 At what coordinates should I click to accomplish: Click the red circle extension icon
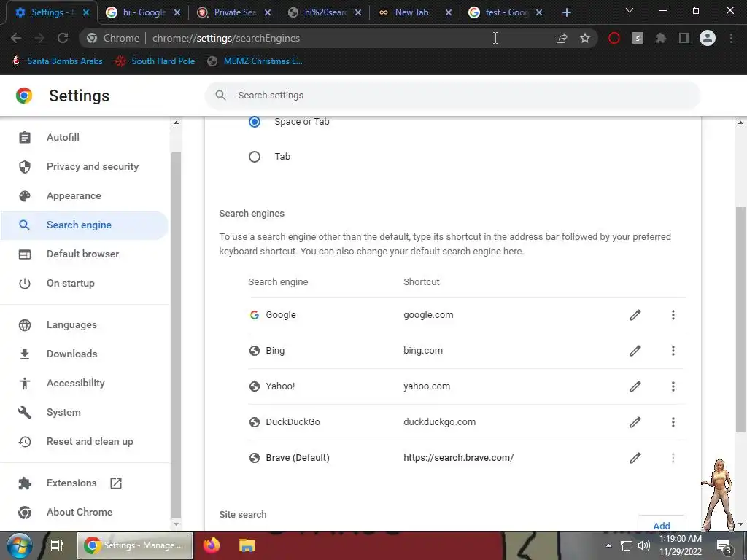pyautogui.click(x=614, y=38)
